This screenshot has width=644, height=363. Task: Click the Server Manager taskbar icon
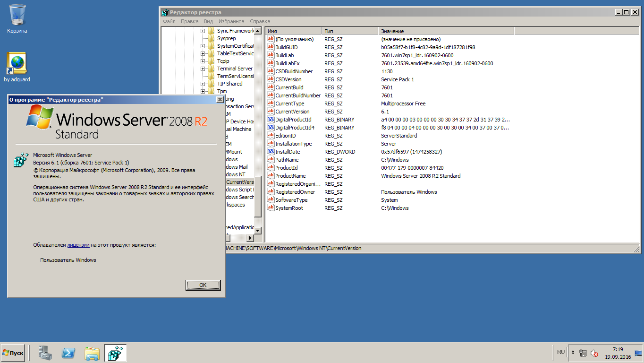[46, 353]
